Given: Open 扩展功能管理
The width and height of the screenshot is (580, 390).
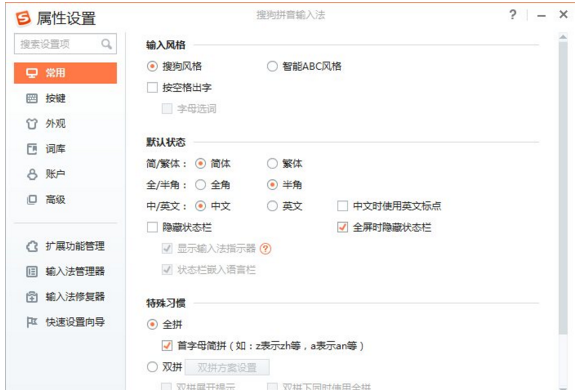Looking at the screenshot, I should [x=65, y=246].
